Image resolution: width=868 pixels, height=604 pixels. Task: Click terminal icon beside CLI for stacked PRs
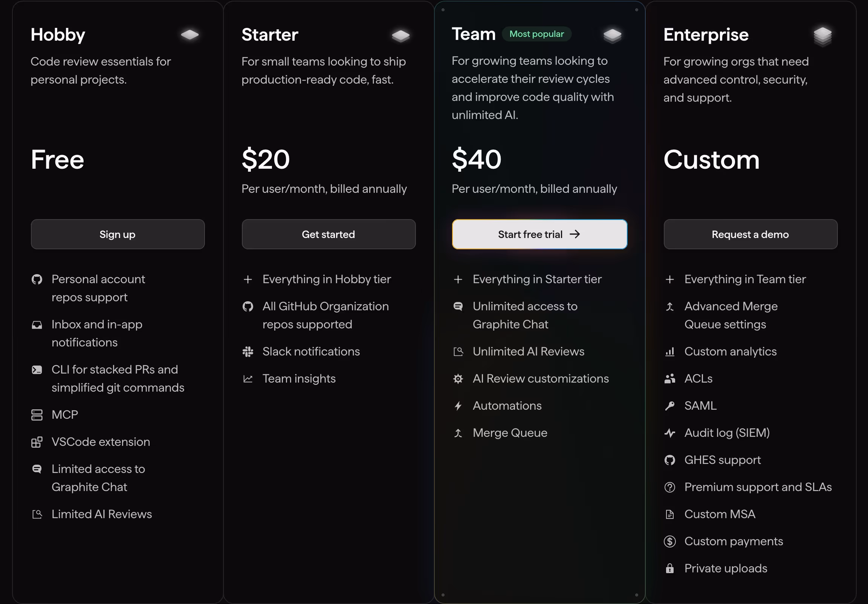point(37,370)
